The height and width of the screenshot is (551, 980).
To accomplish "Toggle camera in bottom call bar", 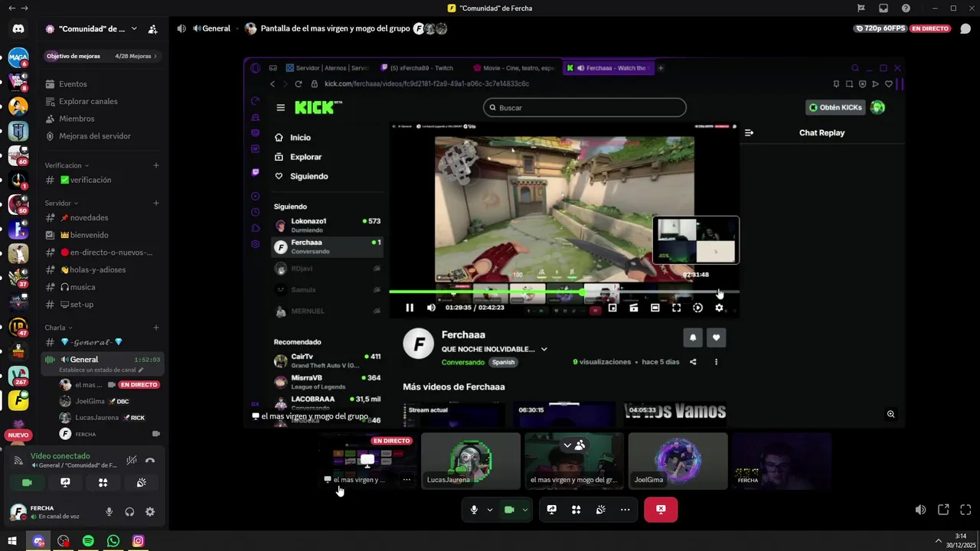I will (x=509, y=510).
